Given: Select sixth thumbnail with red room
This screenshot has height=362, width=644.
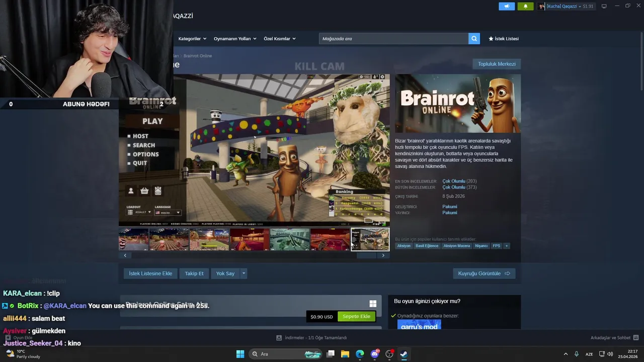Looking at the screenshot, I should click(x=330, y=239).
